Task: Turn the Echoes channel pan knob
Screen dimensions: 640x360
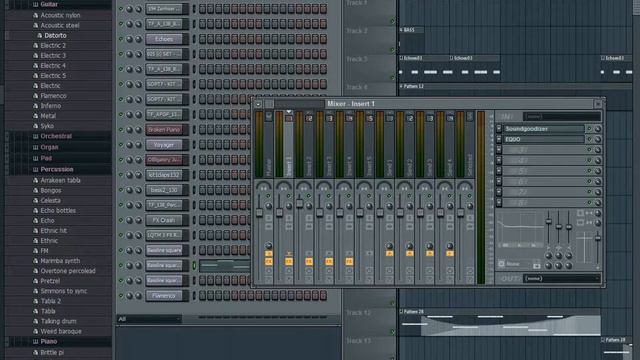Action: [x=130, y=39]
